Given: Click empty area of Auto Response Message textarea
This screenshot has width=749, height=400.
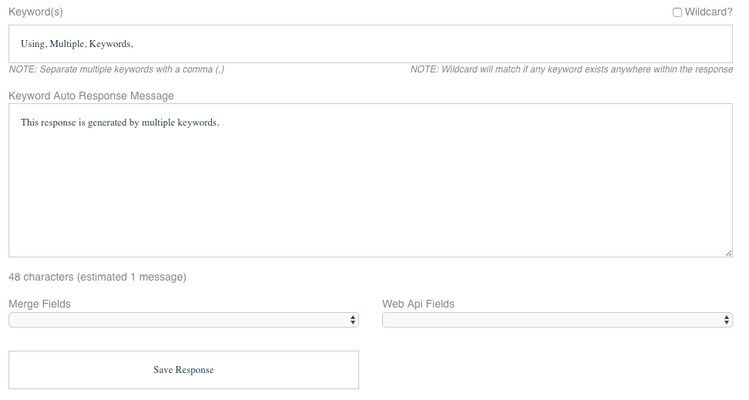Looking at the screenshot, I should click(x=370, y=191).
